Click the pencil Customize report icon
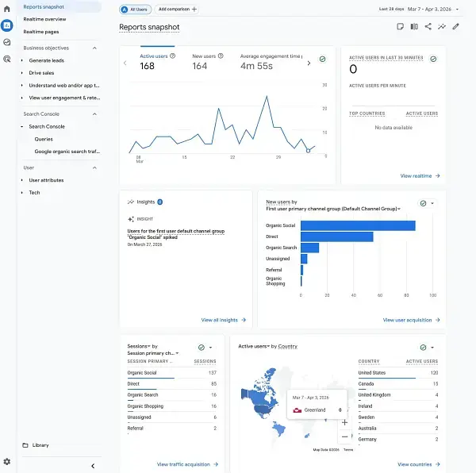This screenshot has width=476, height=473. (x=455, y=26)
